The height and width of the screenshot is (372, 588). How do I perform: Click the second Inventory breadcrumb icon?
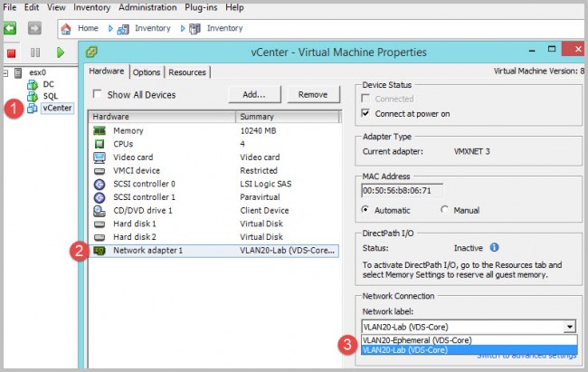point(194,29)
